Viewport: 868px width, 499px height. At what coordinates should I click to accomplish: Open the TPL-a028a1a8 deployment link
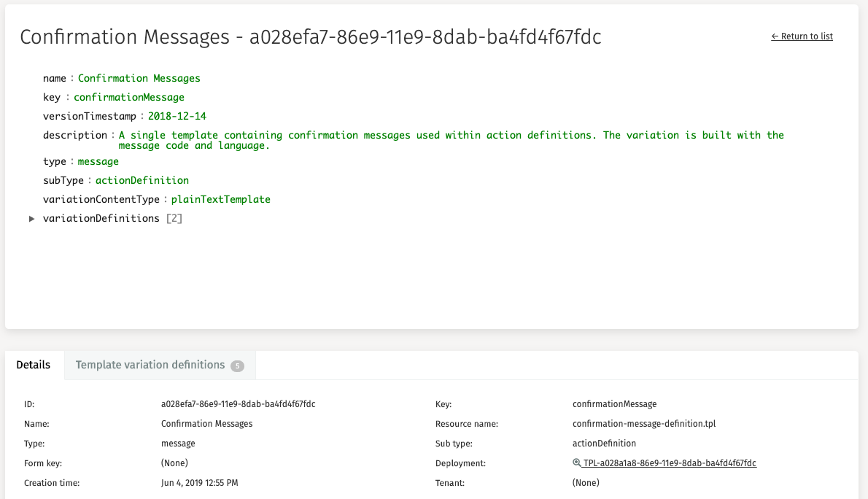tap(670, 463)
